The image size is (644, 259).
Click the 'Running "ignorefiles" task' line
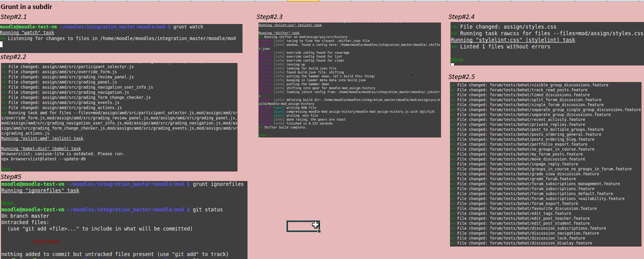pos(40,190)
